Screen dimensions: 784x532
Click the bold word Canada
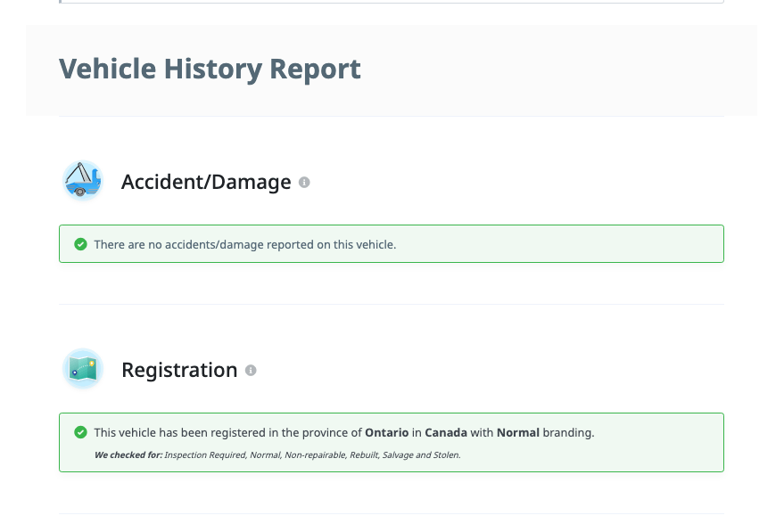tap(445, 433)
